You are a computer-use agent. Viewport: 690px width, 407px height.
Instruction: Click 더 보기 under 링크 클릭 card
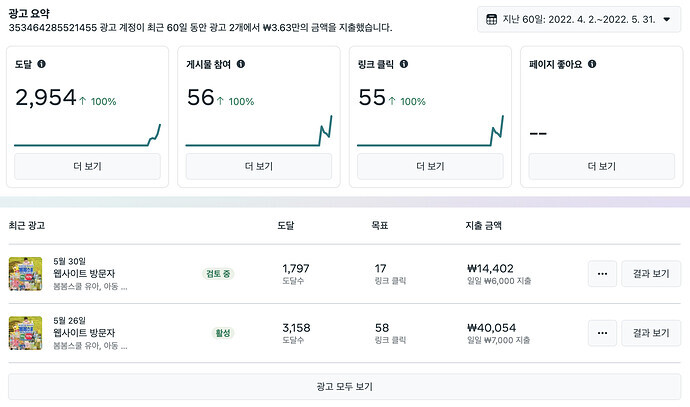click(x=430, y=166)
